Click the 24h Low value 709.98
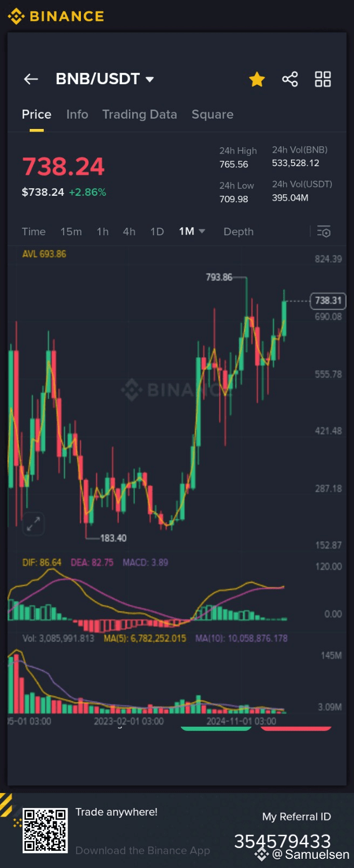Image resolution: width=354 pixels, height=868 pixels. coord(234,199)
